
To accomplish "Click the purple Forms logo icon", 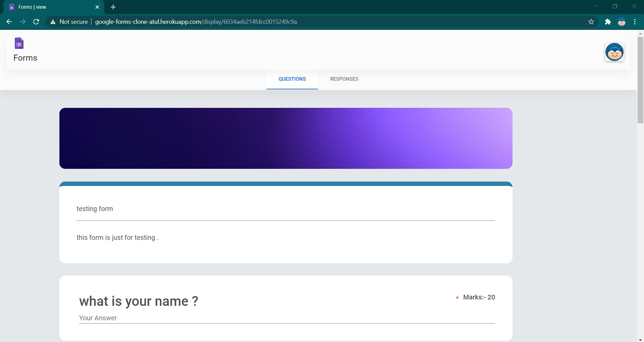I will pyautogui.click(x=19, y=44).
